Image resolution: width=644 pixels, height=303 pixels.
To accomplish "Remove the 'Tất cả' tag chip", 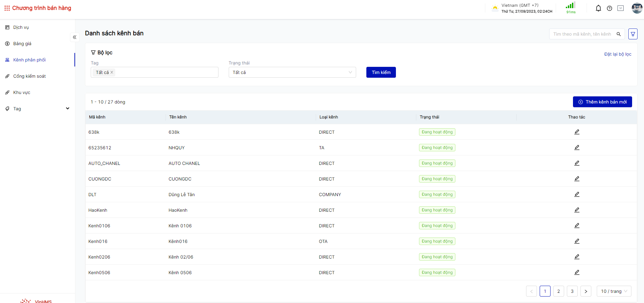I will (x=112, y=72).
